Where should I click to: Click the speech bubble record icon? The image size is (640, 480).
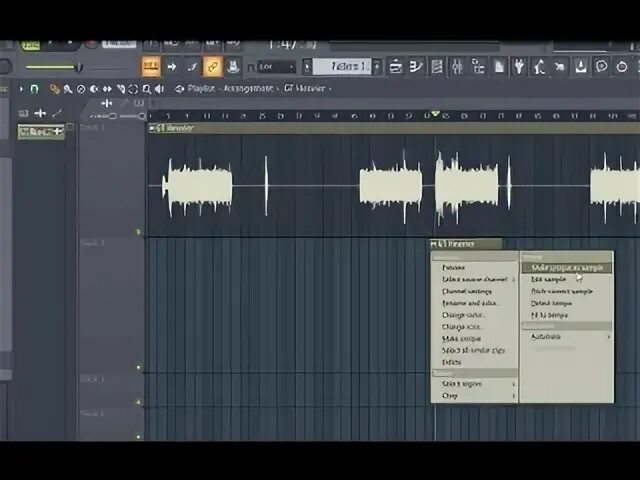(x=601, y=66)
